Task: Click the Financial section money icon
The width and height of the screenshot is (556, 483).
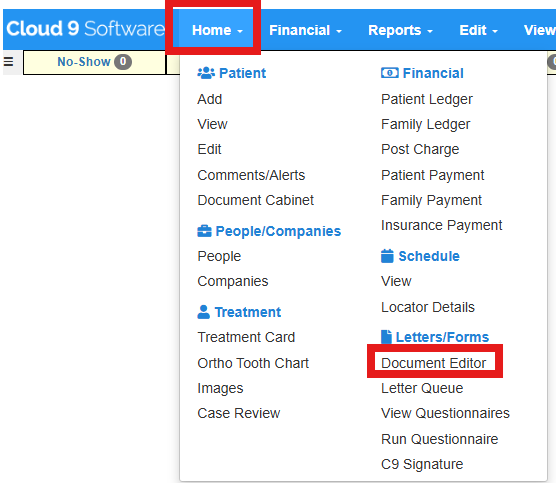Action: point(390,73)
